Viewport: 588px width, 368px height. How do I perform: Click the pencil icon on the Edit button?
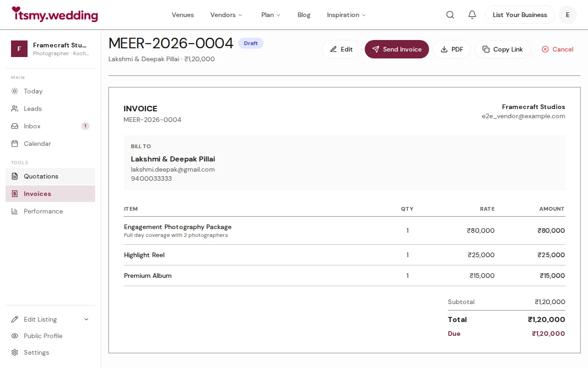[x=334, y=49]
